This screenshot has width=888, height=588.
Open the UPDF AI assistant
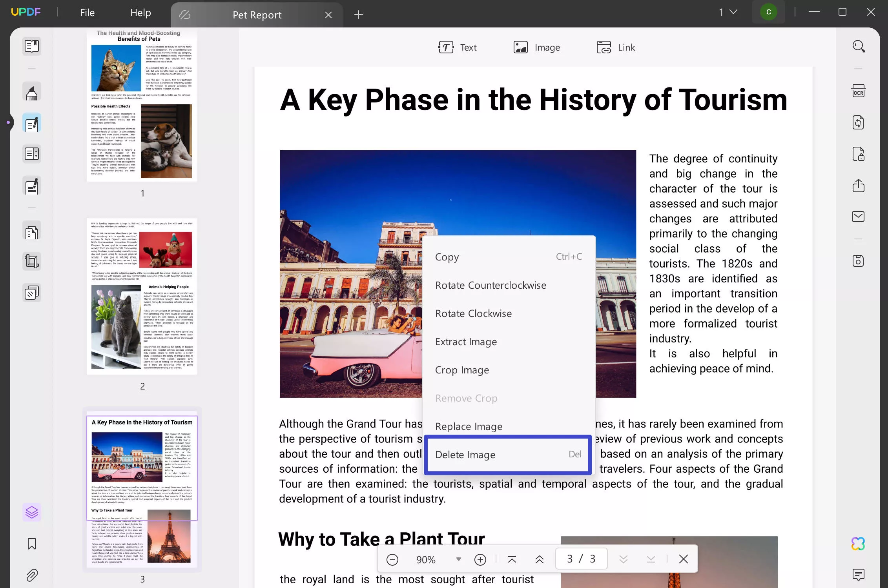[859, 544]
